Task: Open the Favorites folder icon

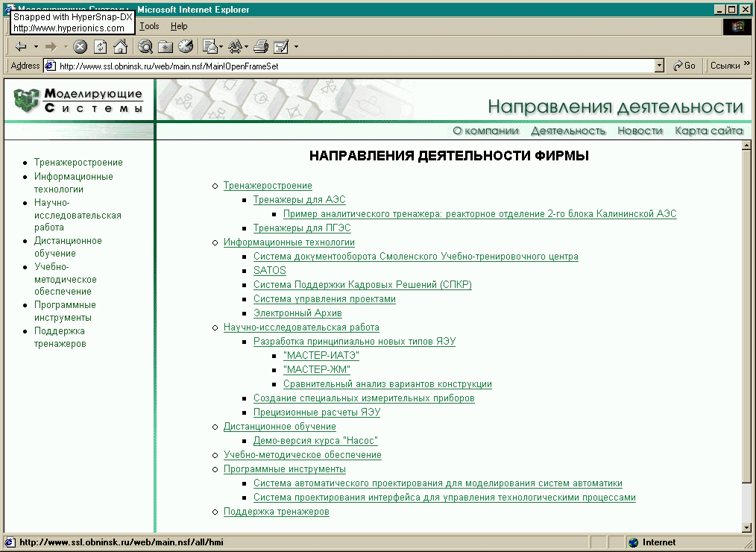Action: pyautogui.click(x=166, y=47)
